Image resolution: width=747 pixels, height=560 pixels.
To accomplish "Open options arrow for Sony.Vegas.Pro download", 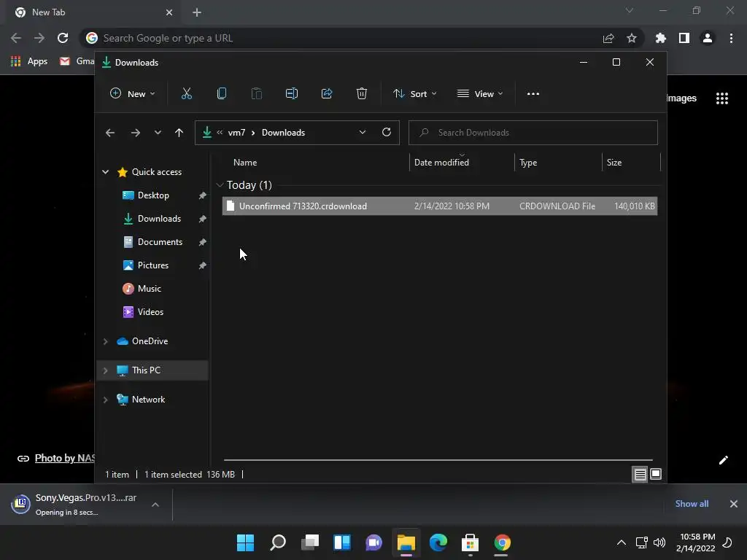I will click(x=155, y=505).
